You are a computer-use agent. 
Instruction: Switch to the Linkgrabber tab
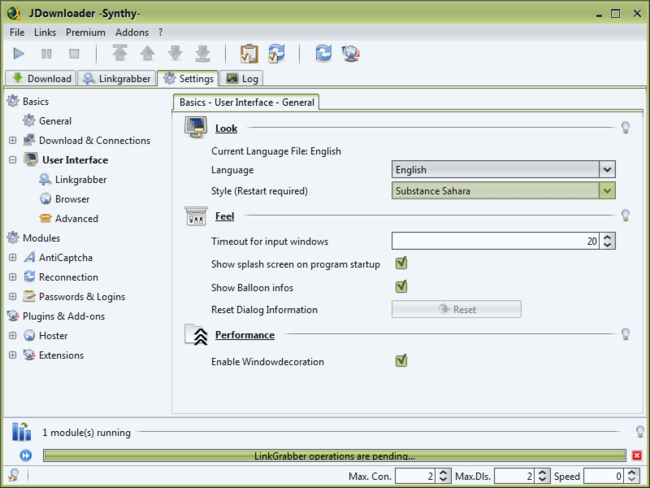point(117,78)
